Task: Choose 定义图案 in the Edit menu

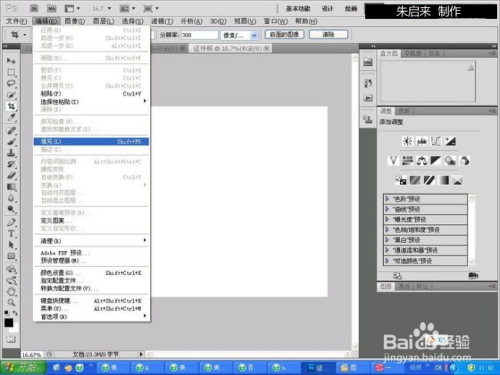Action: tap(91, 221)
